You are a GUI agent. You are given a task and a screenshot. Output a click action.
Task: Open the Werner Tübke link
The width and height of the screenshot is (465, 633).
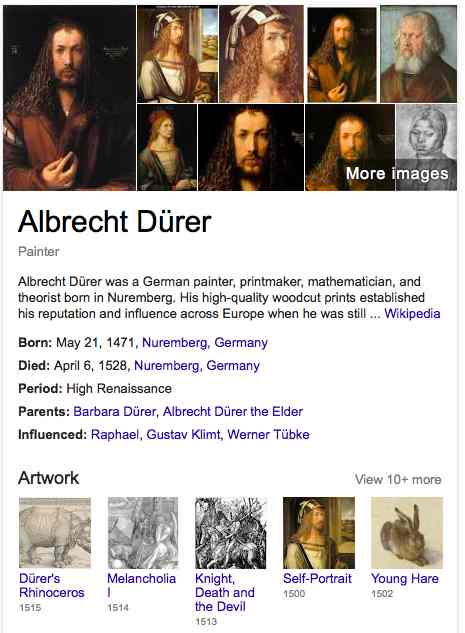268,435
